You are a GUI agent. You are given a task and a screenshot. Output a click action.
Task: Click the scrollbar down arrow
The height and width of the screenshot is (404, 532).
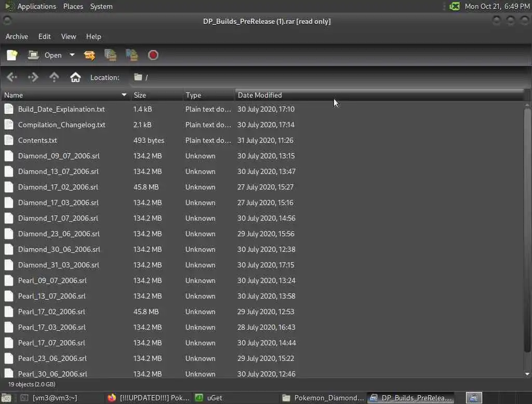[527, 374]
